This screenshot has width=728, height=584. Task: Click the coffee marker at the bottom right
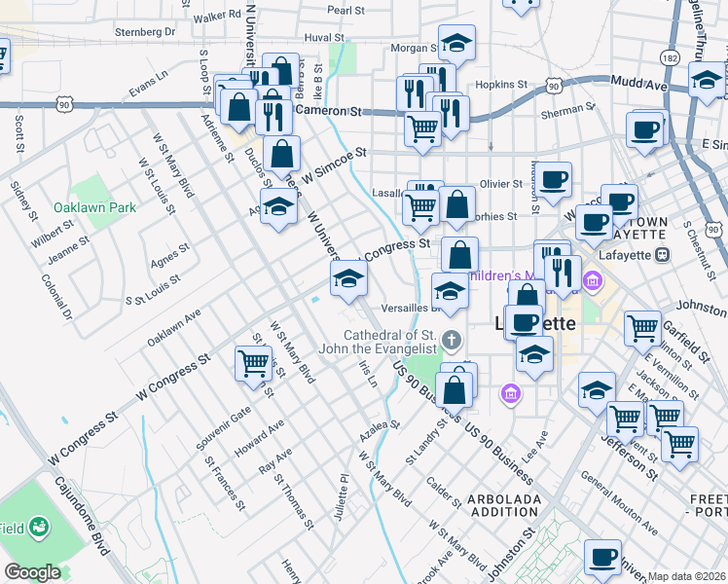[x=603, y=560]
